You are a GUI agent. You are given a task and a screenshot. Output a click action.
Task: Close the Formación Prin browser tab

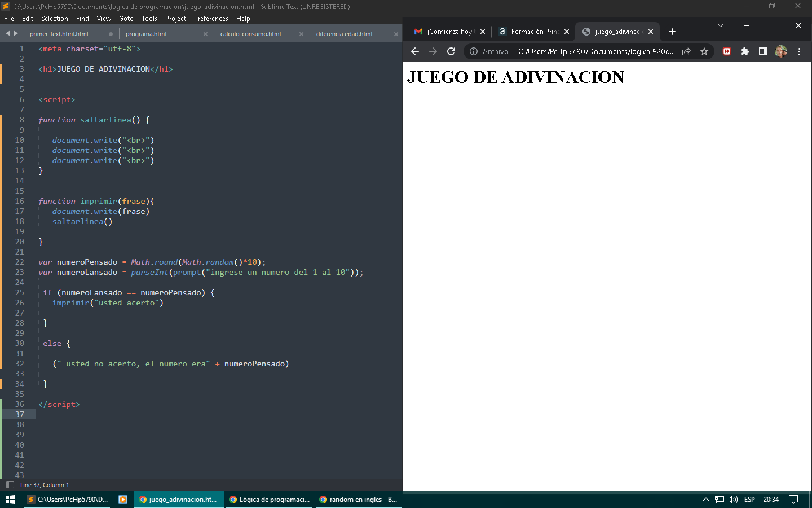click(567, 32)
